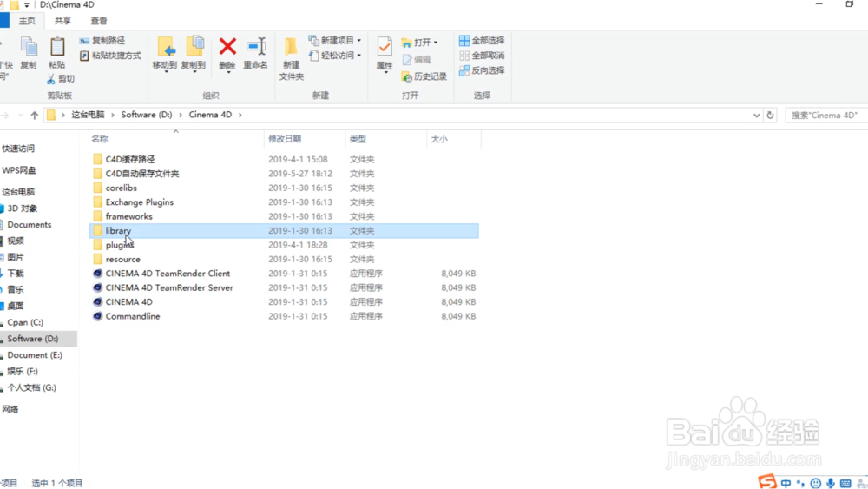This screenshot has width=868, height=489.
Task: Open 娱乐 (F:) drive in sidebar
Action: point(23,371)
